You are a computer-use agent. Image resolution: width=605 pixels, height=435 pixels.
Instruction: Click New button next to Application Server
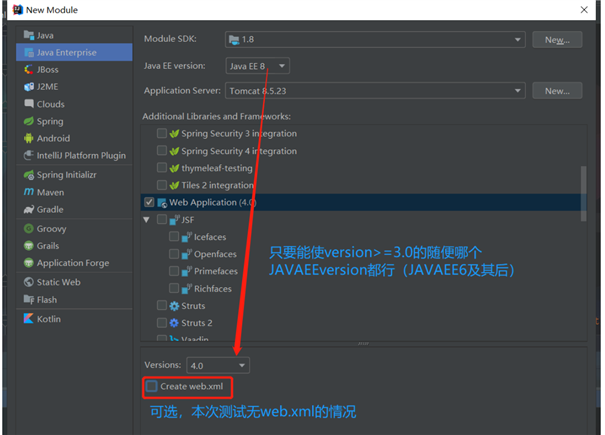tap(557, 91)
